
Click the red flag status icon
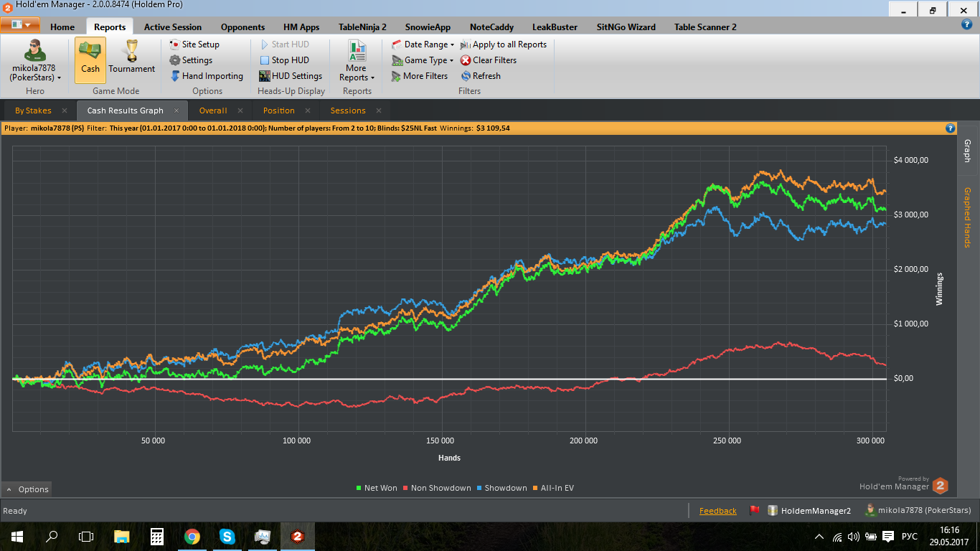click(754, 511)
